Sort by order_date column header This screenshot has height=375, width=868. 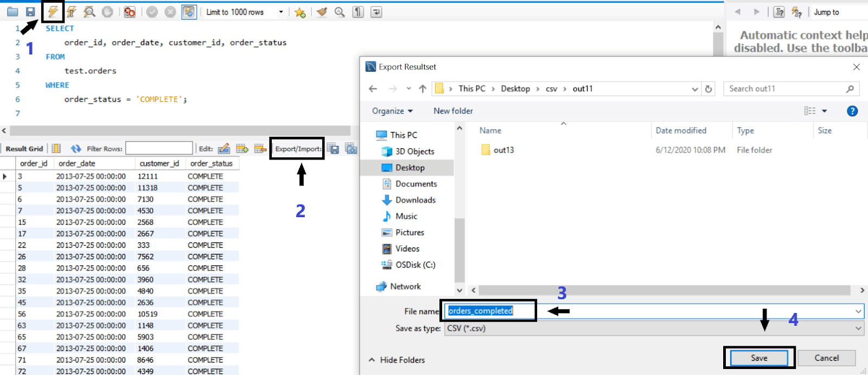94,163
